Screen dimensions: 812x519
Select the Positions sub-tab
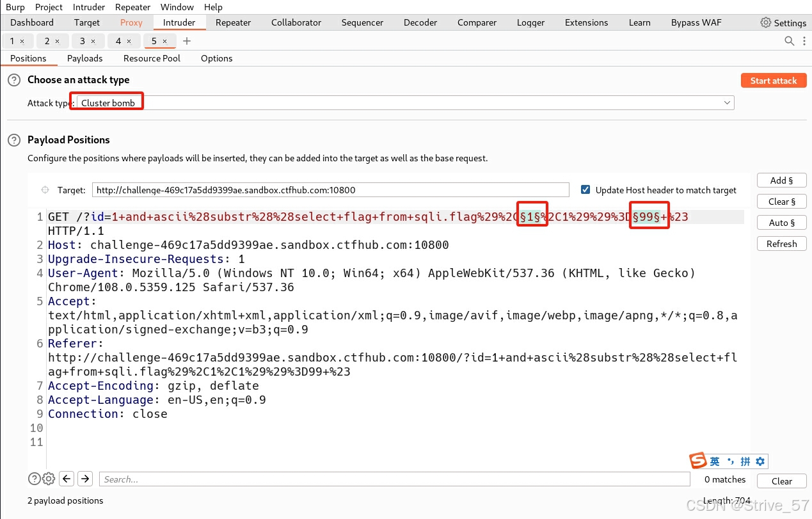[28, 58]
